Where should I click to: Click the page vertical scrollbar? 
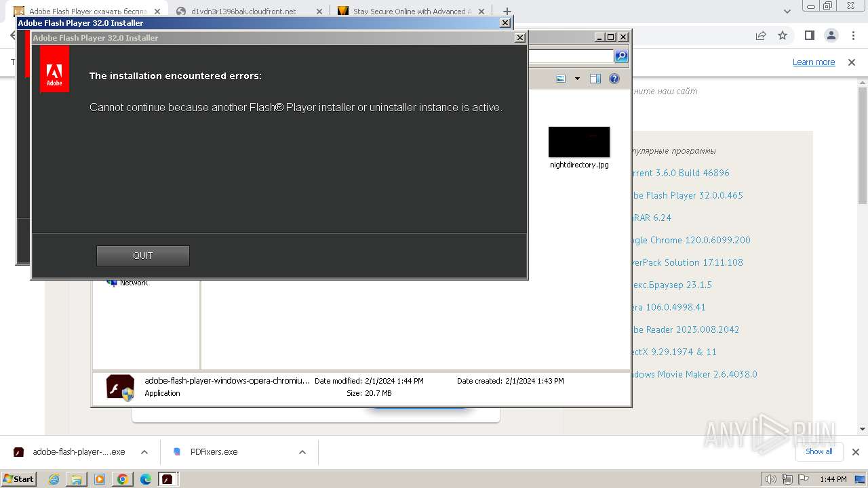point(863,146)
